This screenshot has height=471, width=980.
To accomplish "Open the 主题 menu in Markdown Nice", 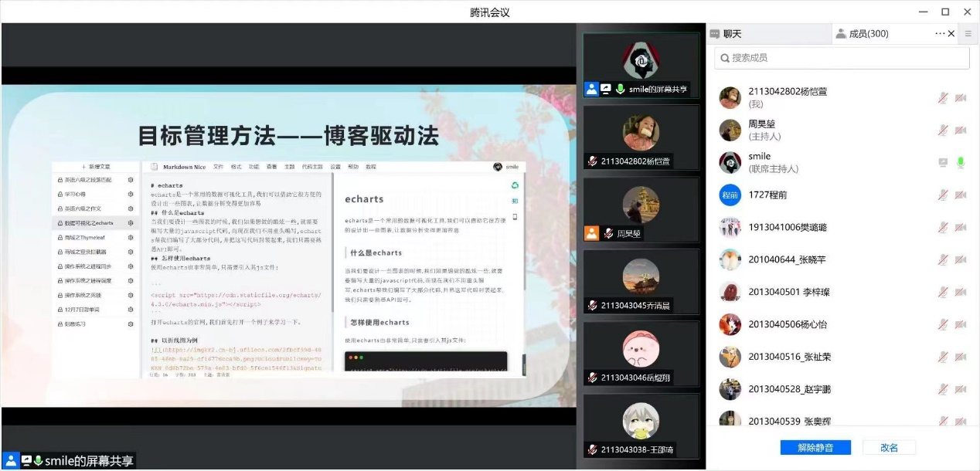I will [x=290, y=167].
